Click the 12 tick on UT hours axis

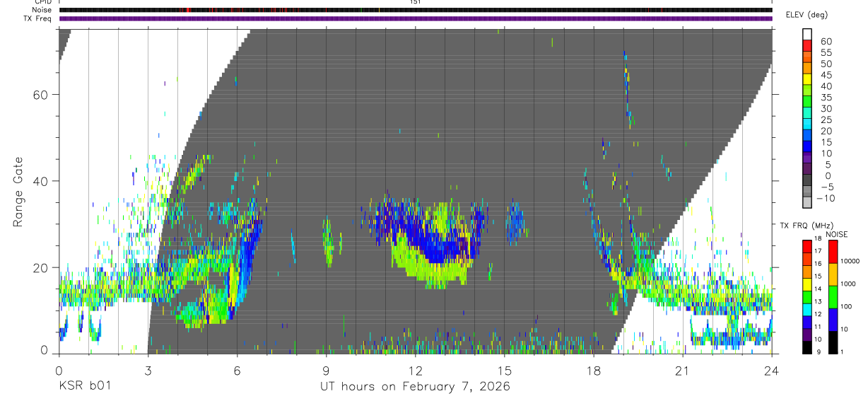pyautogui.click(x=415, y=370)
